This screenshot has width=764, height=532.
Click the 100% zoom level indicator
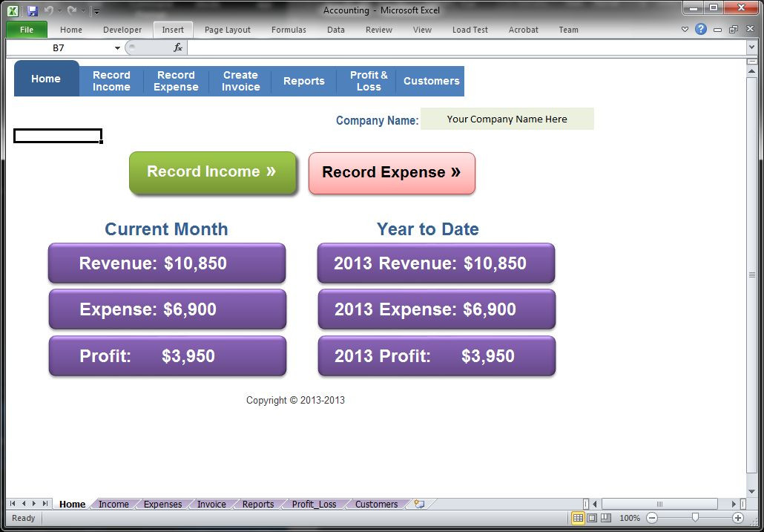pyautogui.click(x=630, y=518)
